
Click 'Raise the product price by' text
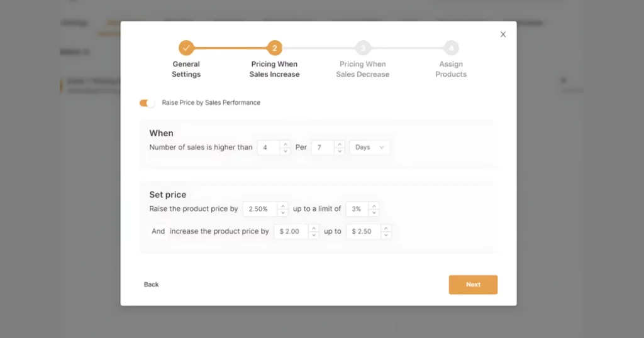point(194,209)
